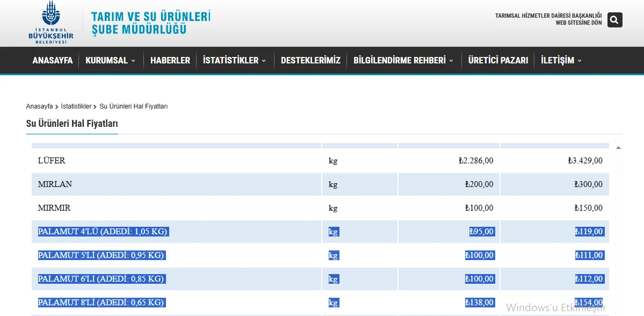The height and width of the screenshot is (316, 644).
Task: Click PALAMUT 4'LÜ price ₺95,00
Action: (x=482, y=232)
